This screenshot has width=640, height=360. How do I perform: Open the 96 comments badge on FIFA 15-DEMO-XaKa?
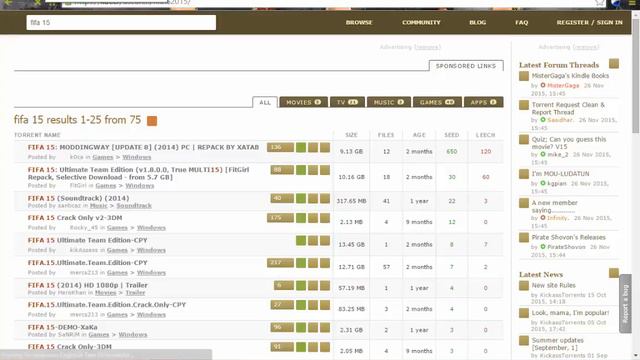point(282,327)
